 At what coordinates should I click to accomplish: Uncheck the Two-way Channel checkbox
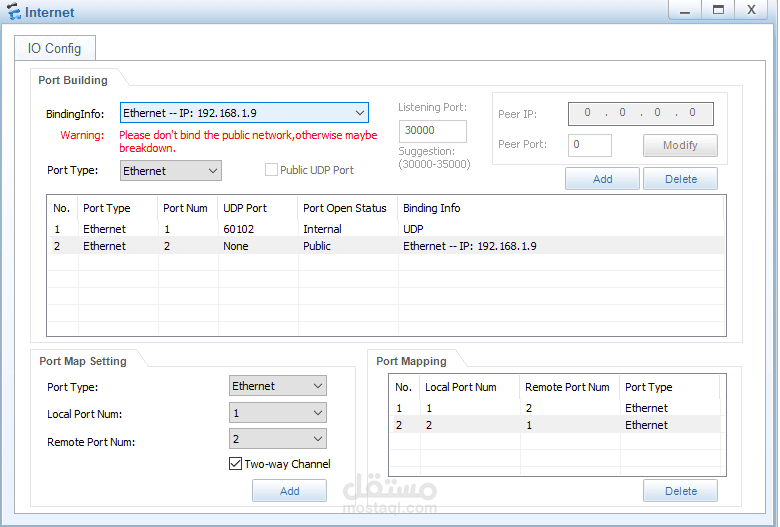click(x=235, y=464)
